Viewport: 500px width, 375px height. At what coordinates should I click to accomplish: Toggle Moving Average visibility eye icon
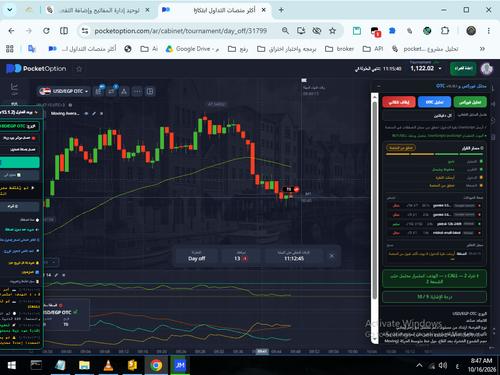(x=86, y=114)
